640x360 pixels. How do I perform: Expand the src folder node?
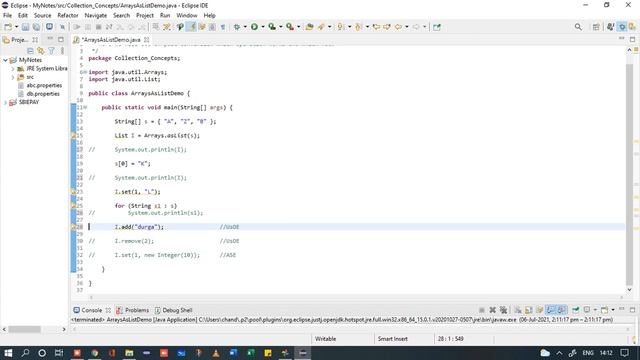(13, 77)
